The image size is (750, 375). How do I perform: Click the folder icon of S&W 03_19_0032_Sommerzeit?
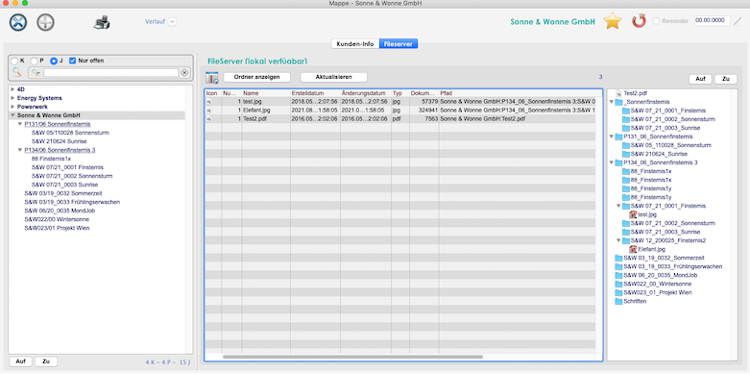[x=618, y=258]
